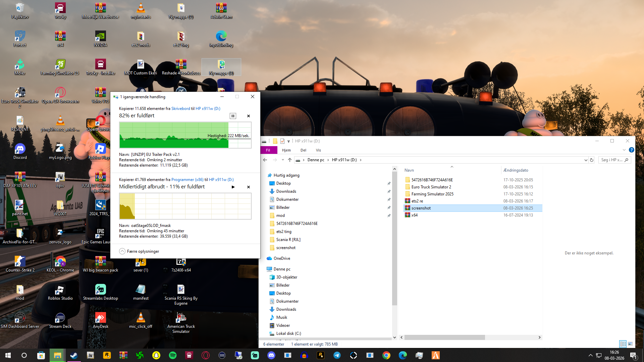Pause the Skrivebord copy operation
The width and height of the screenshot is (644, 362).
tap(233, 116)
